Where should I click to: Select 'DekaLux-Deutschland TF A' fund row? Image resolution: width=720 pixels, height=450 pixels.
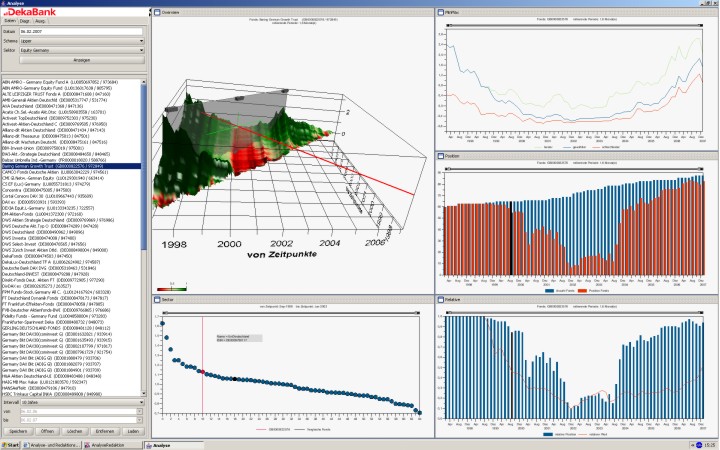pos(72,262)
